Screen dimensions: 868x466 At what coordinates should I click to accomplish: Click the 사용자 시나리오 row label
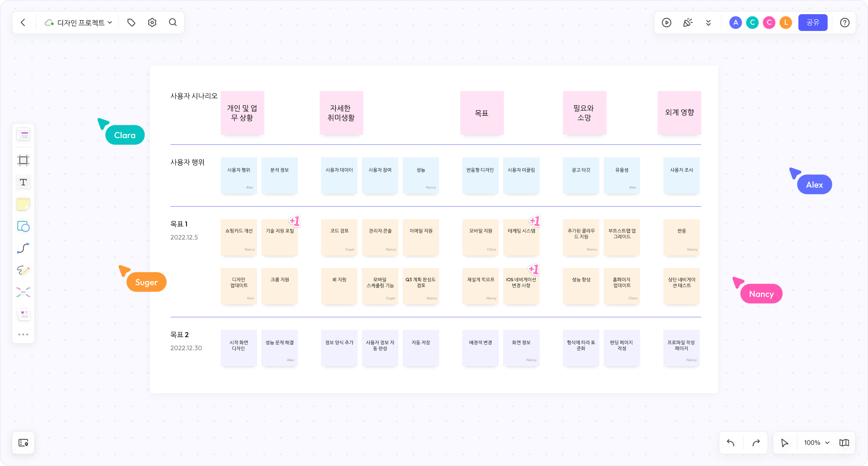click(x=194, y=96)
